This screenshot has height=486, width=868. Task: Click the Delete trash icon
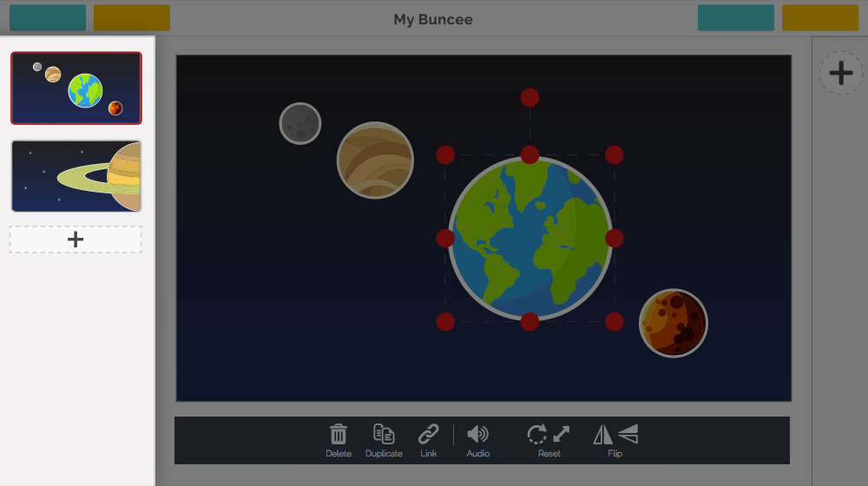coord(339,434)
